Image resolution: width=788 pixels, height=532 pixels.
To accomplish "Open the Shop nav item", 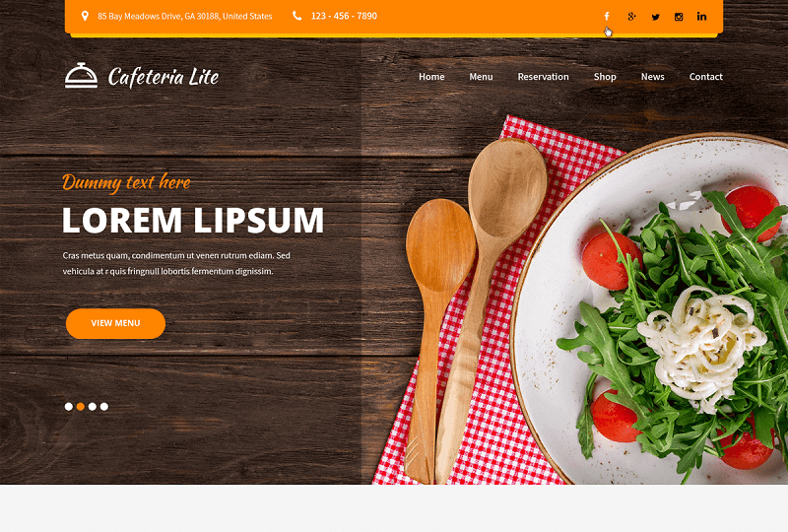I will pos(605,77).
